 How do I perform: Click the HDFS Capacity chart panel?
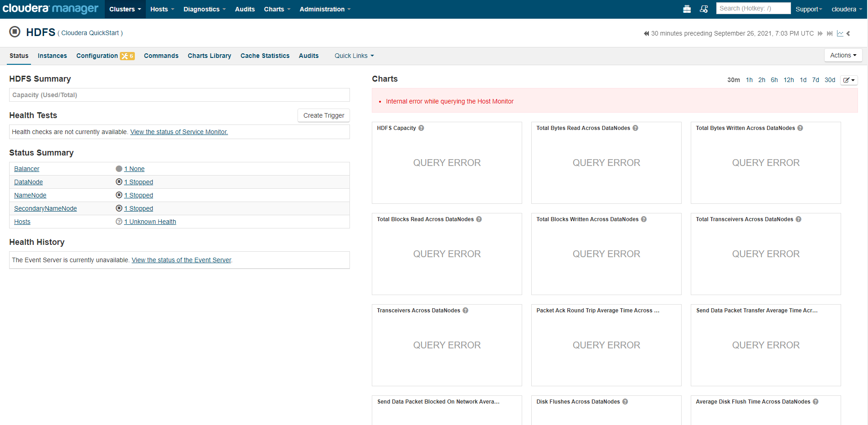[447, 163]
